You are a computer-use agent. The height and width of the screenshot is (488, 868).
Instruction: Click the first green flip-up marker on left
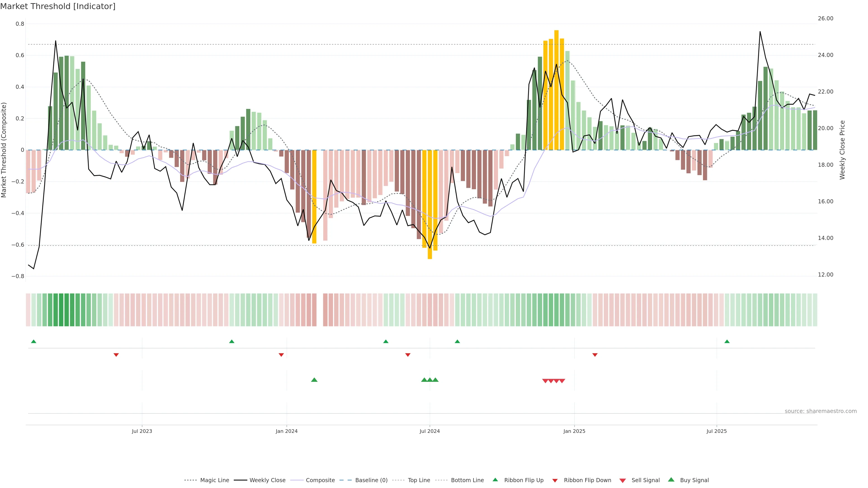tap(33, 342)
